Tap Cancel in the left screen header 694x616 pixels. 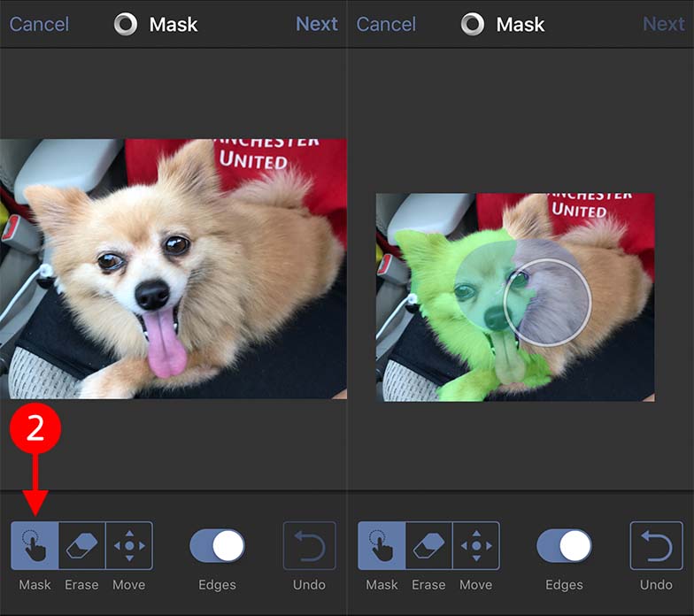pyautogui.click(x=39, y=24)
